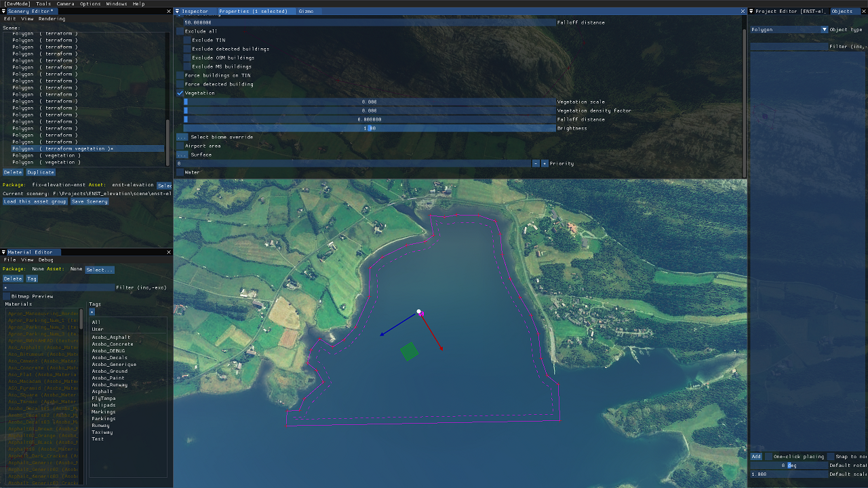This screenshot has height=488, width=868.
Task: Toggle One-click placing checkbox
Action: coord(768,456)
